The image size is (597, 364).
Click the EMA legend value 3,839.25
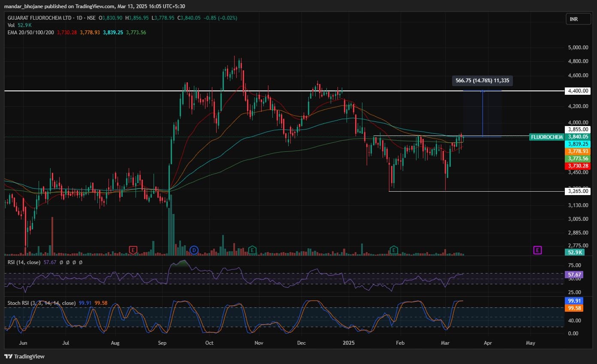tap(113, 33)
